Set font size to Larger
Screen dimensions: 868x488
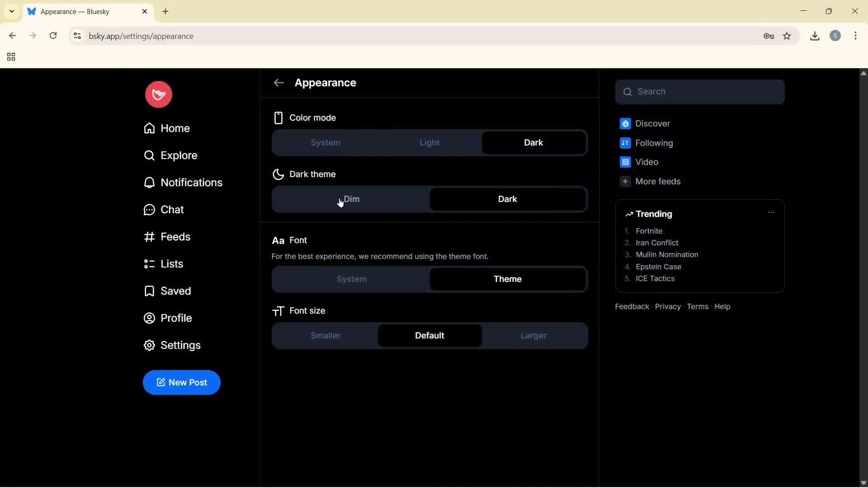[x=533, y=336]
